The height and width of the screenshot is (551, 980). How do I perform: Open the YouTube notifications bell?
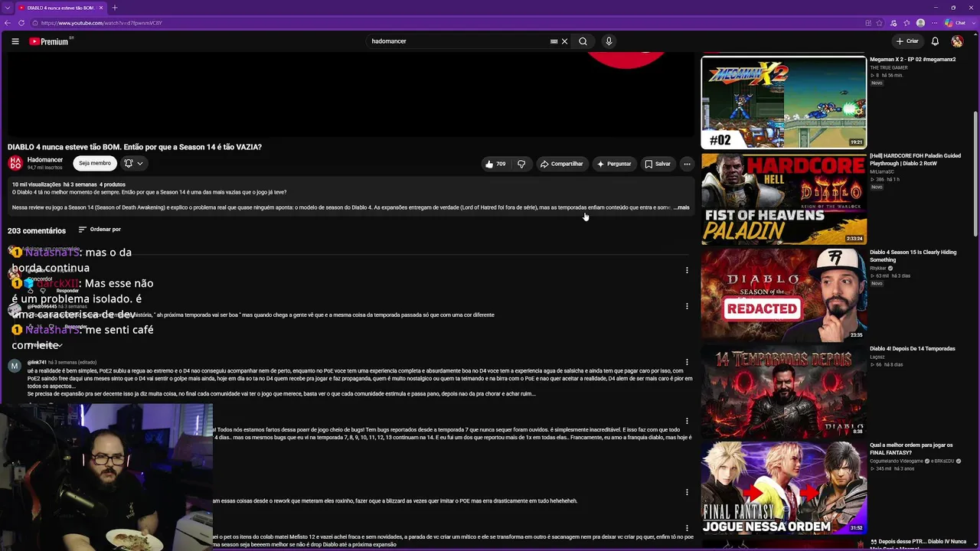tap(935, 41)
